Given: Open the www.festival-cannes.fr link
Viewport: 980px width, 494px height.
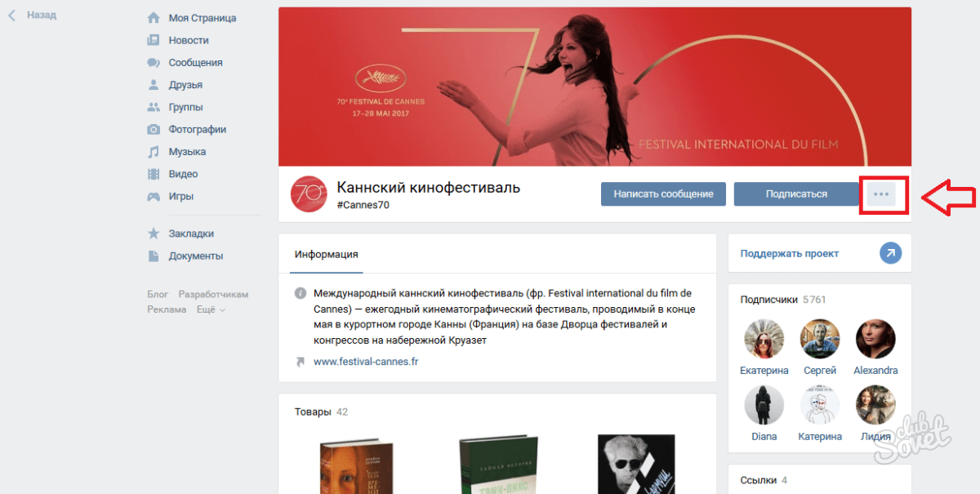Looking at the screenshot, I should (x=366, y=361).
